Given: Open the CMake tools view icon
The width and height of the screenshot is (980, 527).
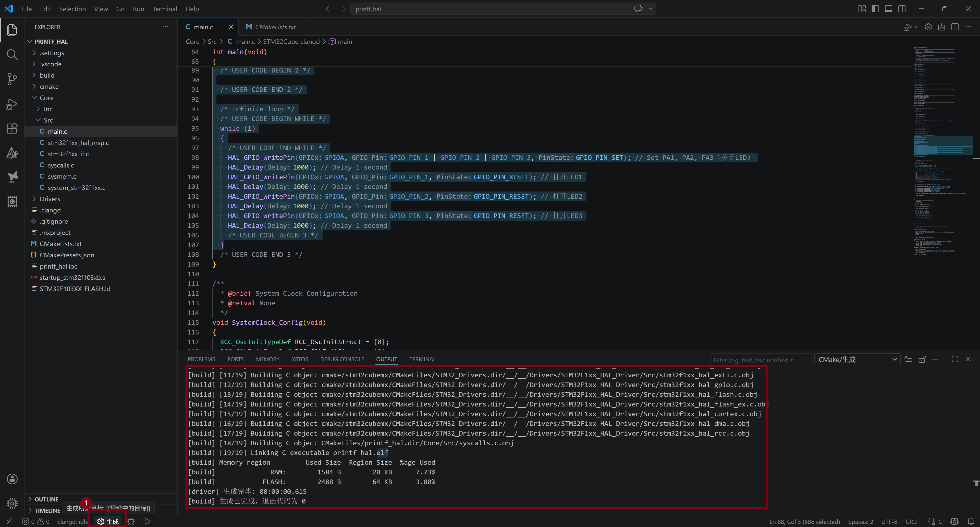Looking at the screenshot, I should (x=12, y=153).
